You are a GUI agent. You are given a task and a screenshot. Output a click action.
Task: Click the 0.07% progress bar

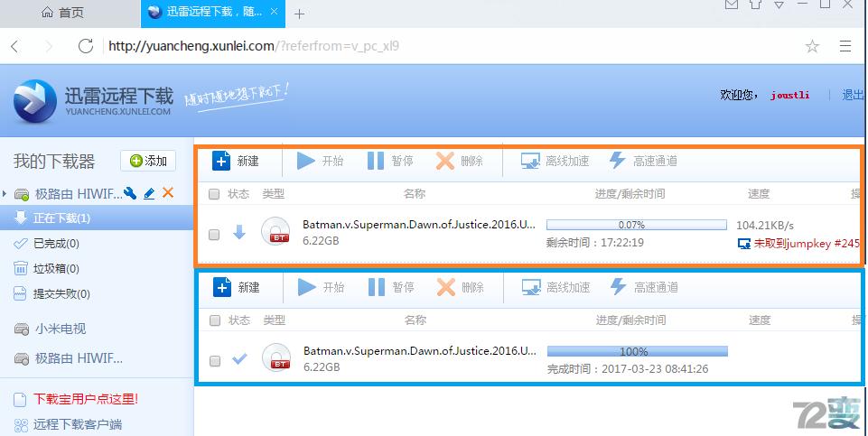637,225
